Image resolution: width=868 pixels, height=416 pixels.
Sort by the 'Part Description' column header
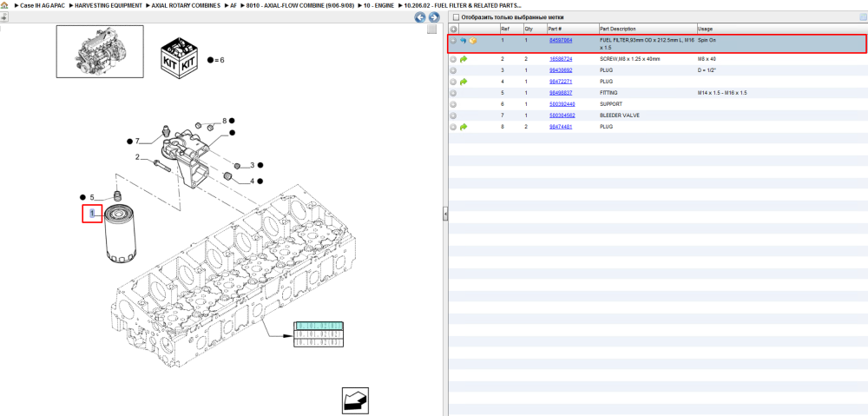point(648,29)
